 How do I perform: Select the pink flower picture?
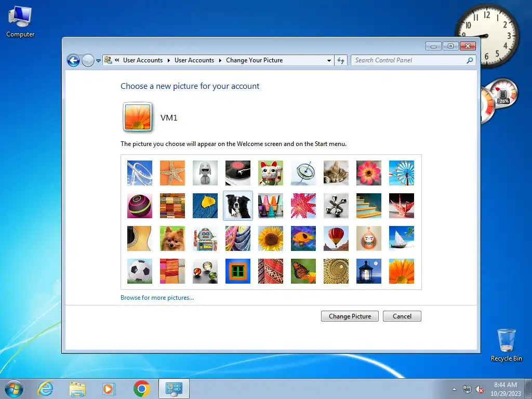click(x=369, y=173)
